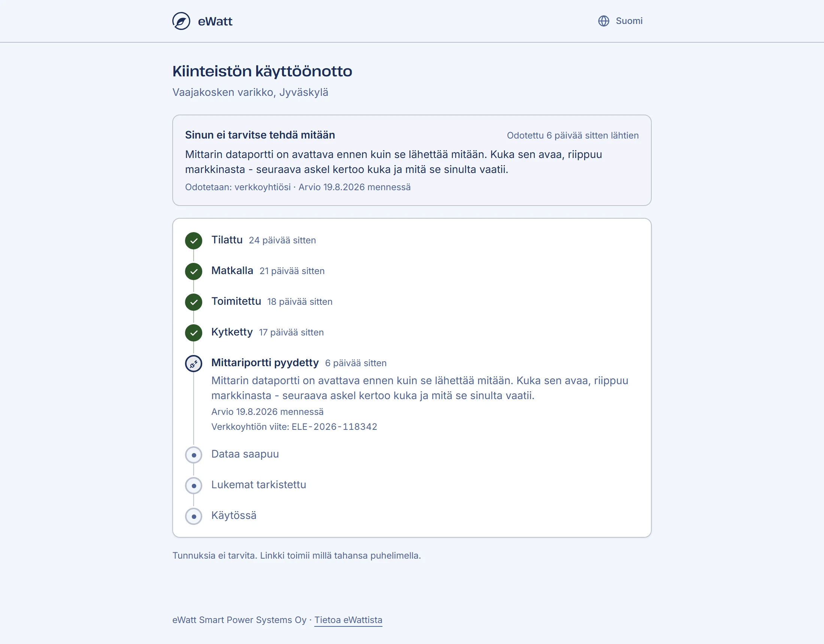824x644 pixels.
Task: Click the Kytketty completed check icon
Action: point(194,333)
